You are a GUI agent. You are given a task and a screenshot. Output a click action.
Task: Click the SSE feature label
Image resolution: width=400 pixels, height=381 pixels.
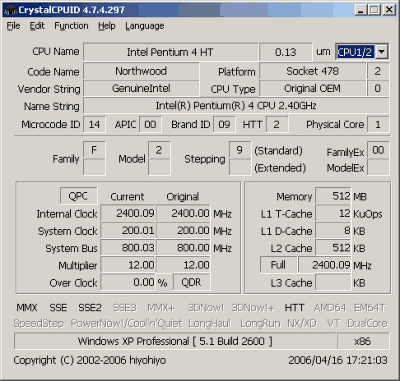click(x=58, y=307)
